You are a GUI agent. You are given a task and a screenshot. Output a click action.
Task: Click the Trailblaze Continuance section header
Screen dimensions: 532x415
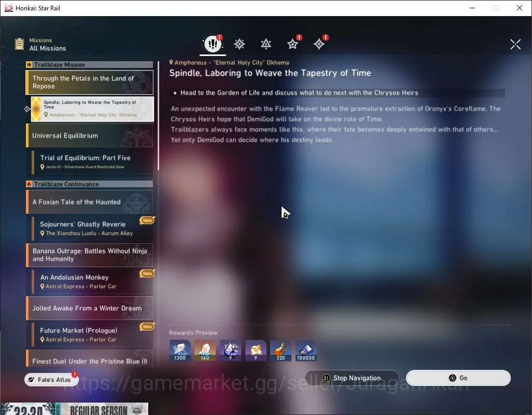point(90,184)
